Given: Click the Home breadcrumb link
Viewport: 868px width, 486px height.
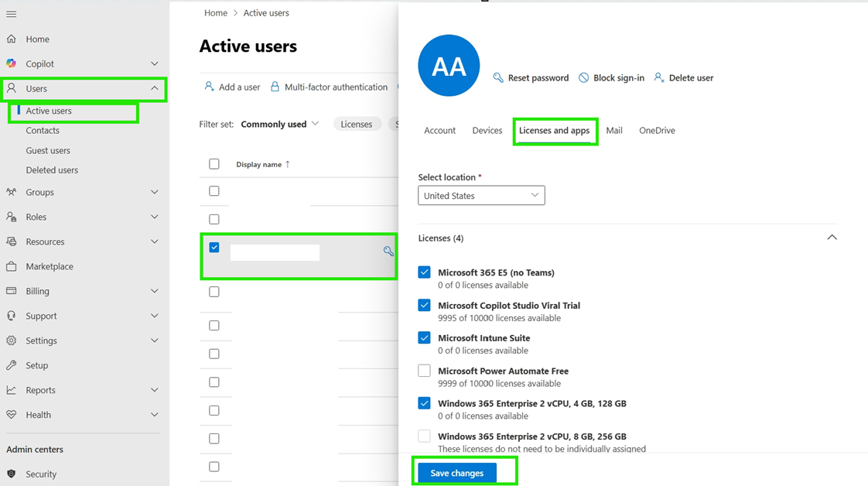Looking at the screenshot, I should point(215,12).
